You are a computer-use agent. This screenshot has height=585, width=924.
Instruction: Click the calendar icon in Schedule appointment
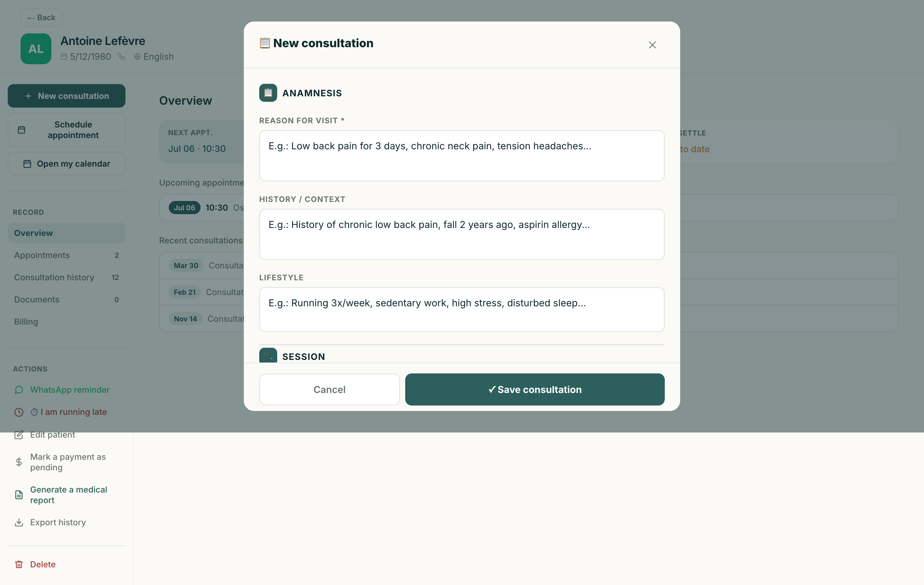[x=21, y=130]
